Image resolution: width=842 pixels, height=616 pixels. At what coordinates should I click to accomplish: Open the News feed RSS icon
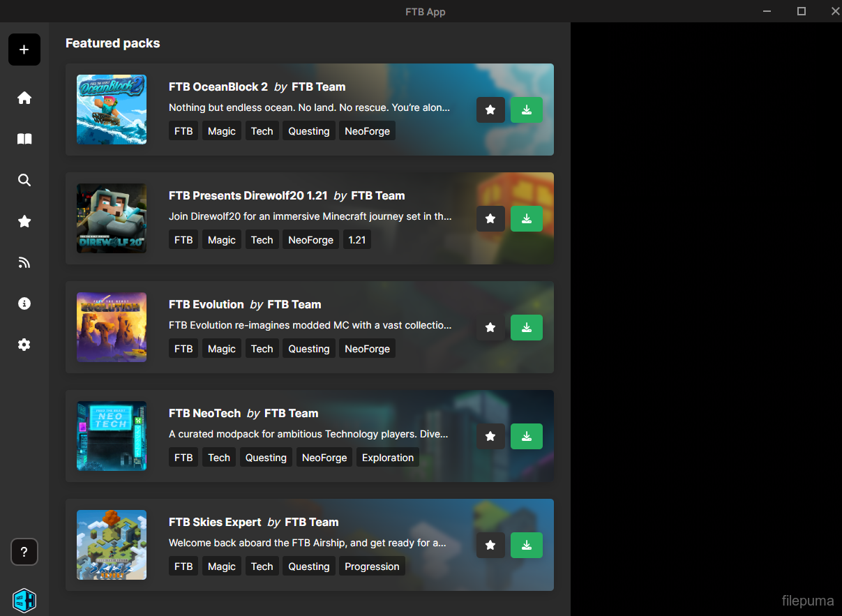24,262
